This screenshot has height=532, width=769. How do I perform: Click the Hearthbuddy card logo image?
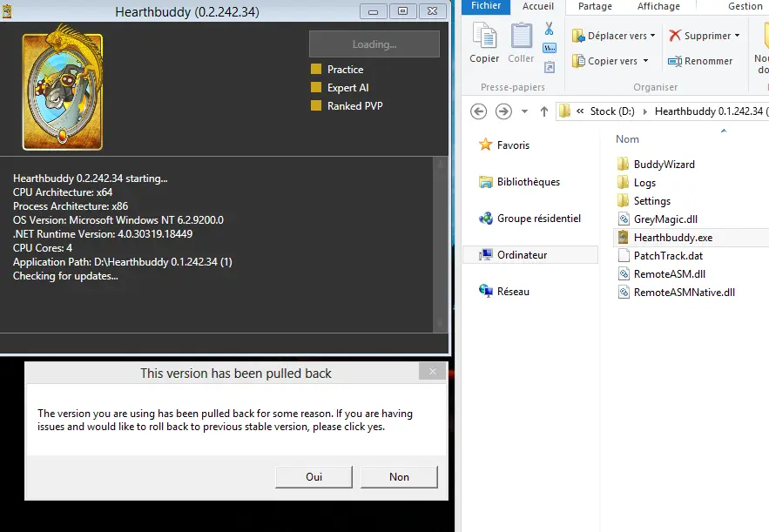pos(63,87)
